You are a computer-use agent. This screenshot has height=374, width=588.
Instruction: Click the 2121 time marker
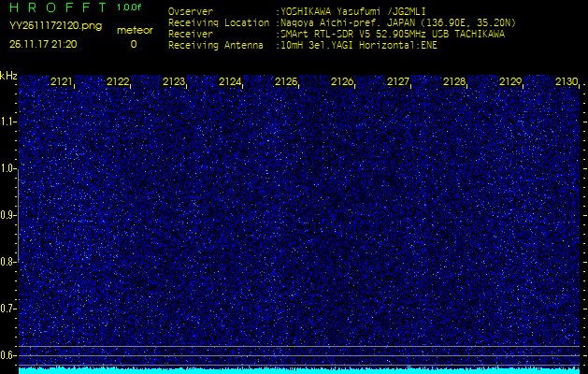pos(62,82)
